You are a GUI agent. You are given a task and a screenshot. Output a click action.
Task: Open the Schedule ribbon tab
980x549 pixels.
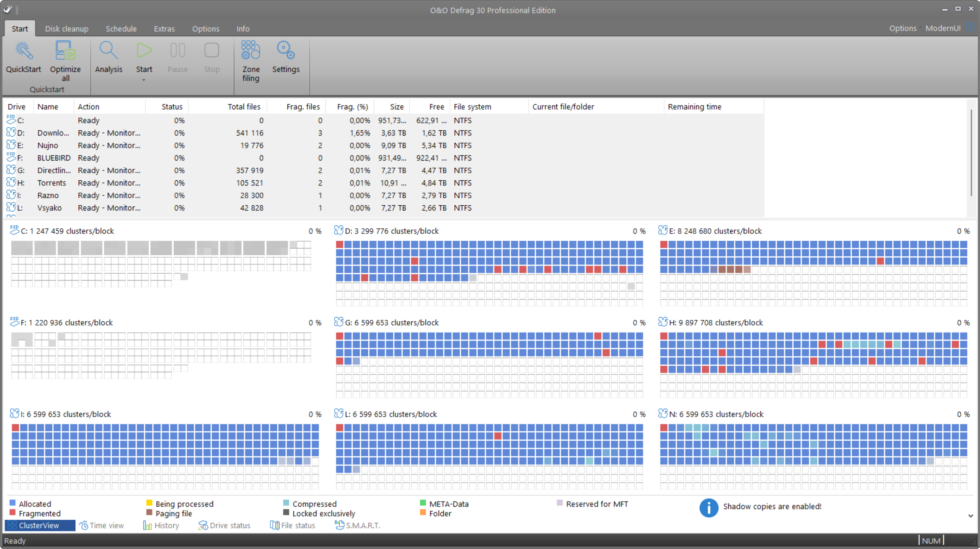(121, 29)
